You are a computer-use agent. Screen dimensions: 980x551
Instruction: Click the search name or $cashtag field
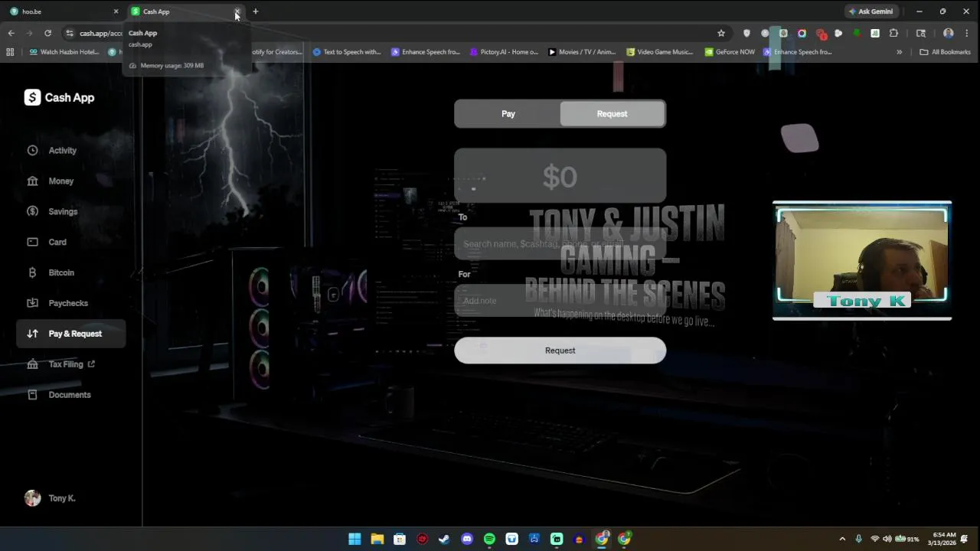pos(560,244)
